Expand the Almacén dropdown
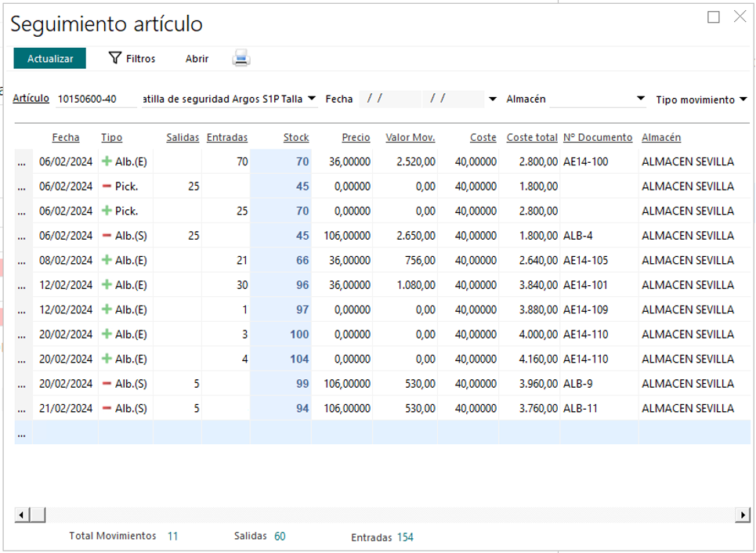Viewport: 756px width, 553px height. pos(640,99)
